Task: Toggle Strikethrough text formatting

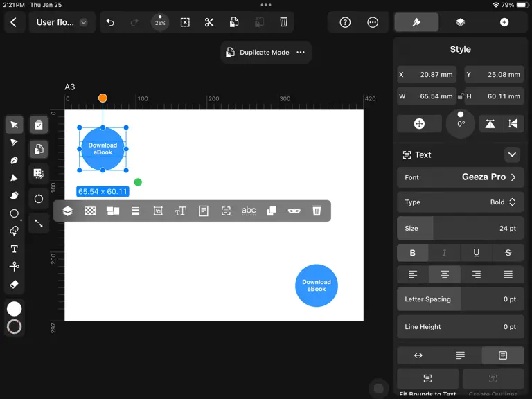Action: (x=508, y=253)
